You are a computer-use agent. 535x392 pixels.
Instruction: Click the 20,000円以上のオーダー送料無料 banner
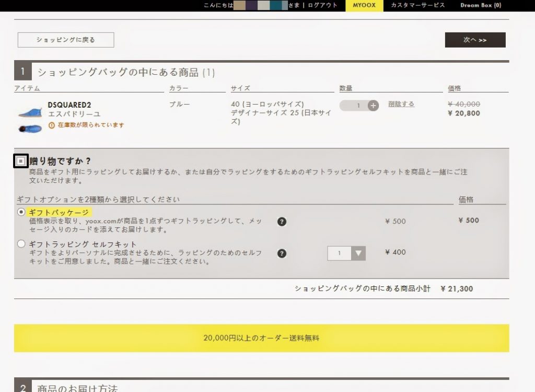pyautogui.click(x=261, y=338)
